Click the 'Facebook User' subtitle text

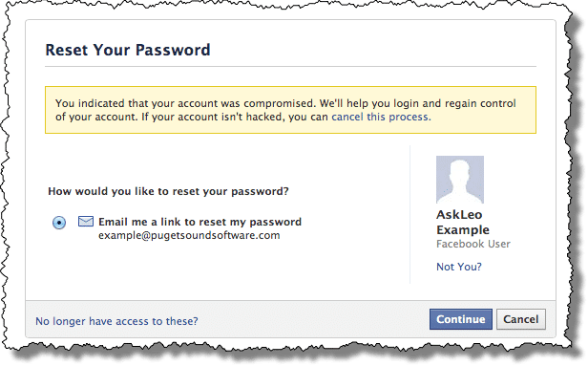click(x=473, y=244)
